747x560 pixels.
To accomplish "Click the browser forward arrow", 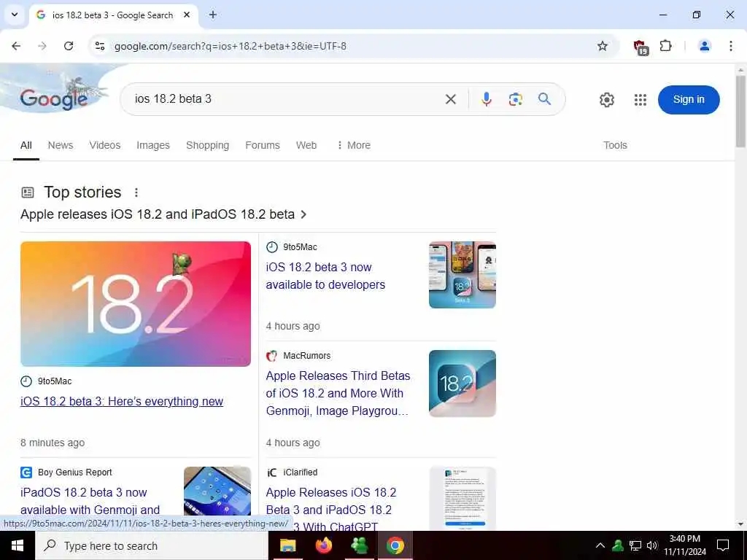I will (42, 46).
